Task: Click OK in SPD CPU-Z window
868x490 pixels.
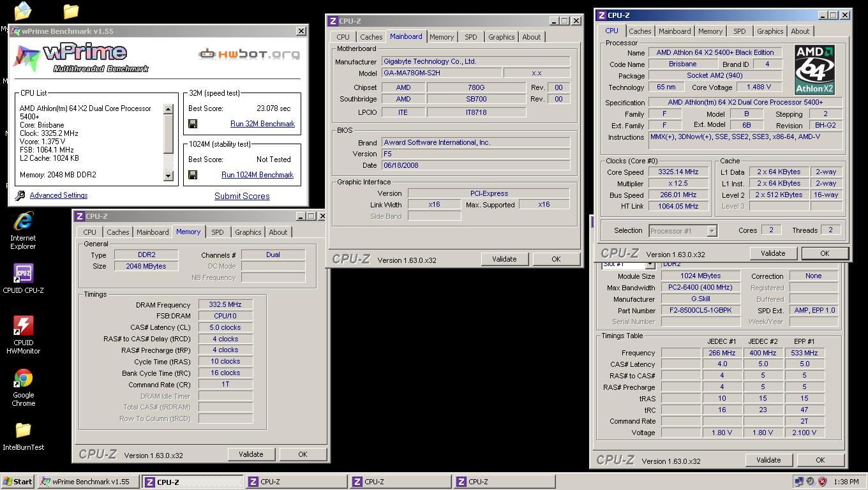Action: coord(820,460)
